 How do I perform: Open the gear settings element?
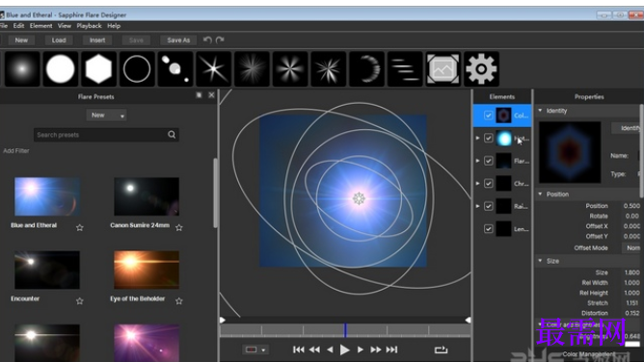click(x=481, y=69)
